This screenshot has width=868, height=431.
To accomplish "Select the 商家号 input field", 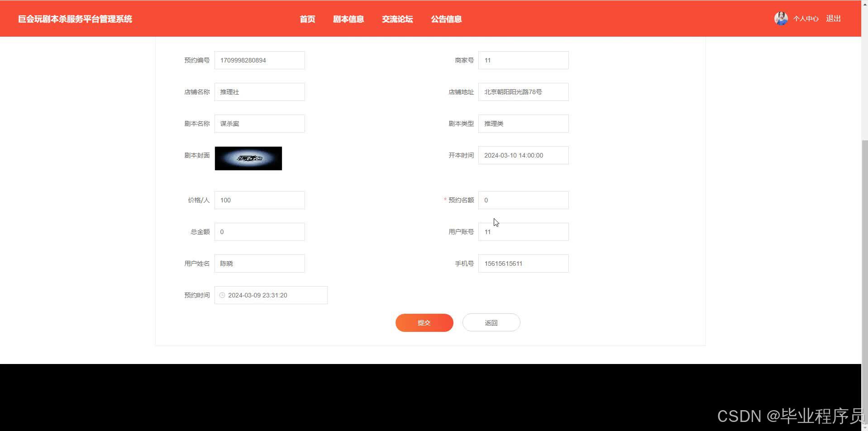I will coord(523,60).
